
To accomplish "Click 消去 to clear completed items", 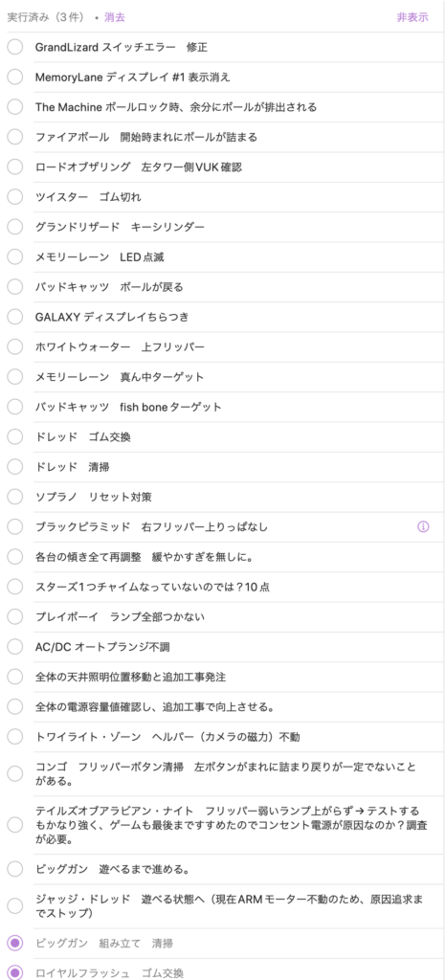I will pos(115,17).
